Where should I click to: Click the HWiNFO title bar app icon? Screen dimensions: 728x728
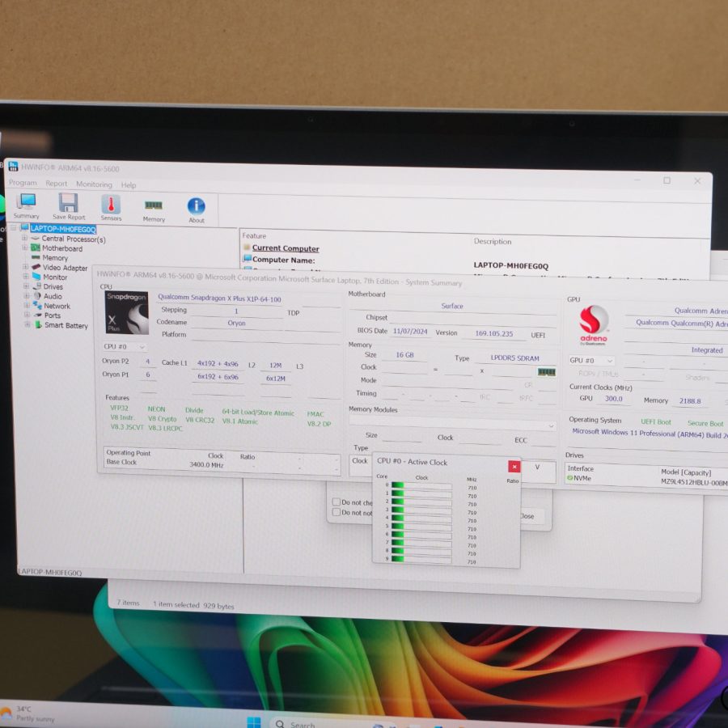[x=13, y=166]
